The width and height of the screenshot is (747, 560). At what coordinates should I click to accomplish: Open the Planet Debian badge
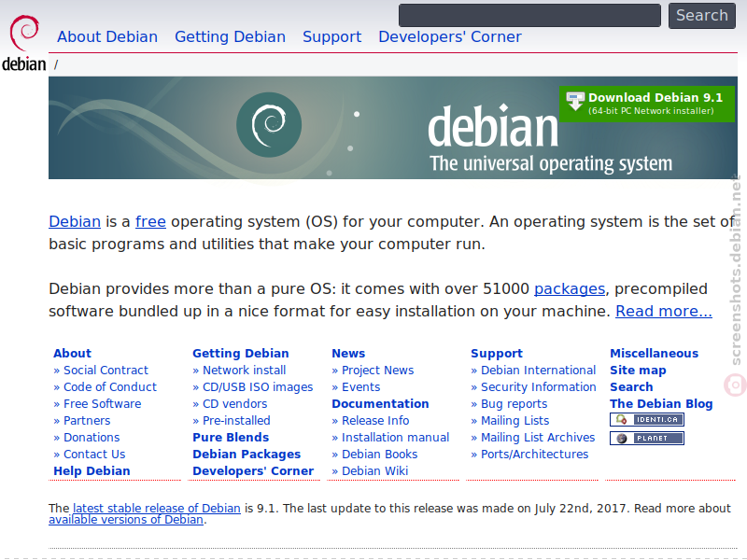(647, 438)
